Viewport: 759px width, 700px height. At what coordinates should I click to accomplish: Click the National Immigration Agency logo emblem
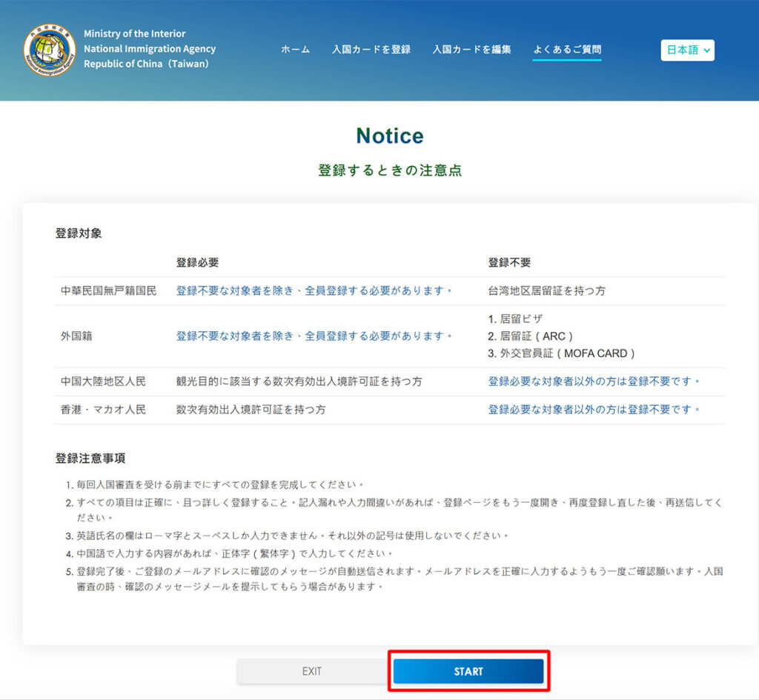pos(49,50)
